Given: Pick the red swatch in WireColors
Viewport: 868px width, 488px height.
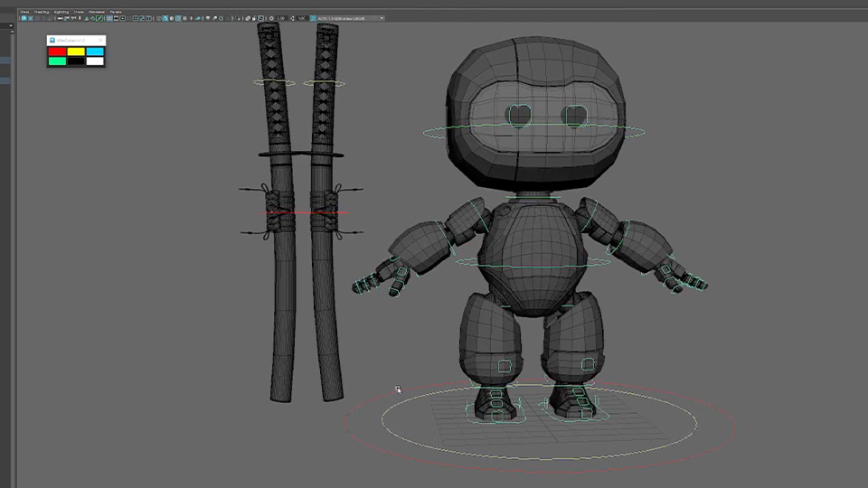Looking at the screenshot, I should tap(57, 52).
